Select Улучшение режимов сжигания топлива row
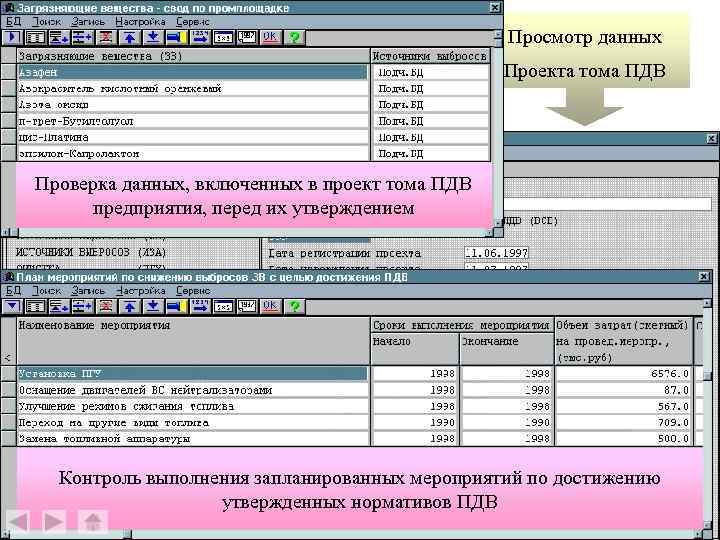 tap(193, 406)
